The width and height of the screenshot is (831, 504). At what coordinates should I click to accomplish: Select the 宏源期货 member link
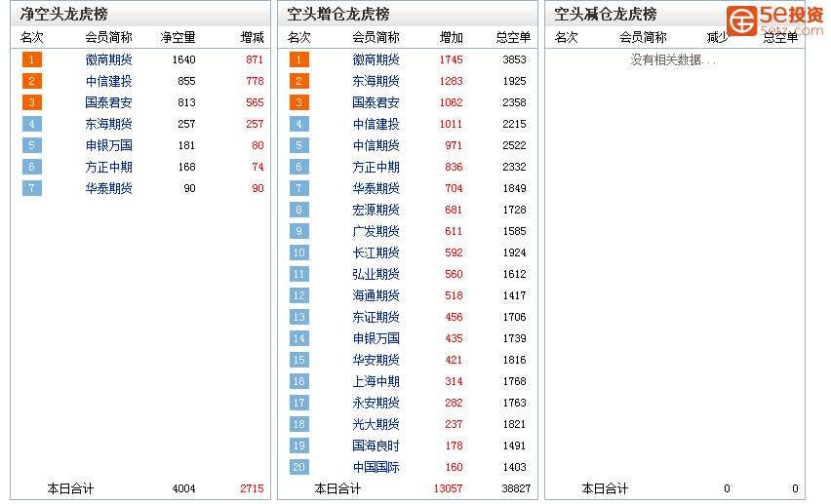pos(376,210)
